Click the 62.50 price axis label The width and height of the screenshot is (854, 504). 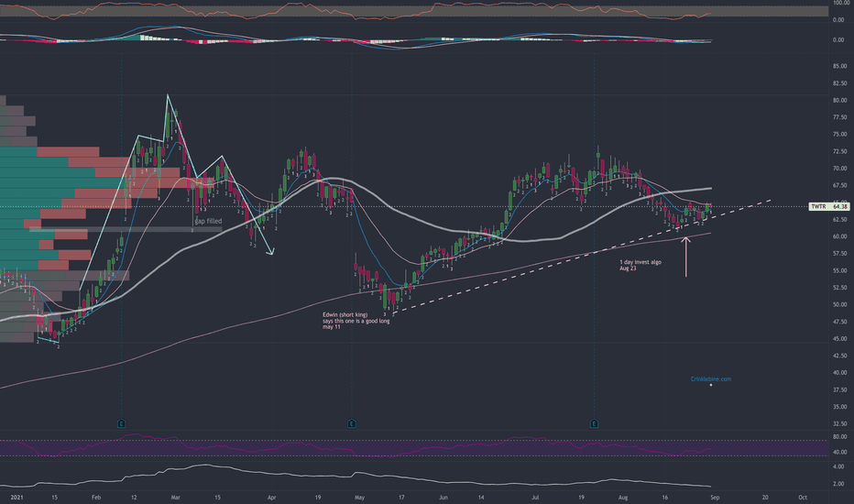pos(839,220)
